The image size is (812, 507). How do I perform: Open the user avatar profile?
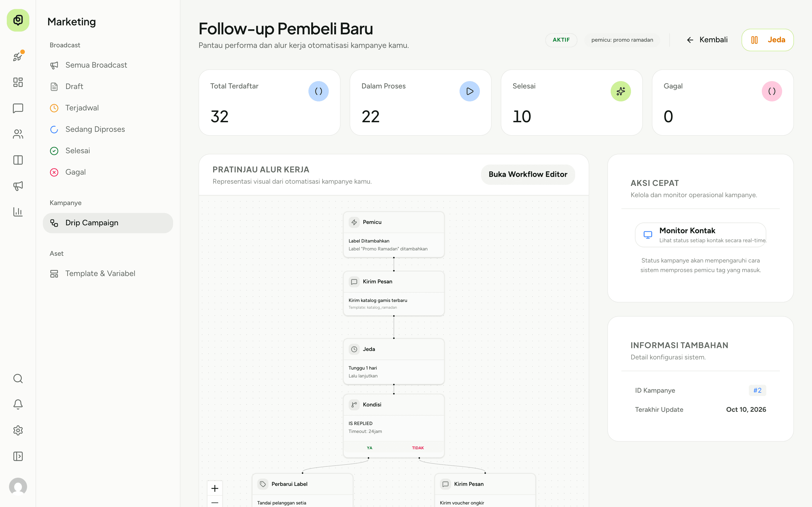pos(18,486)
